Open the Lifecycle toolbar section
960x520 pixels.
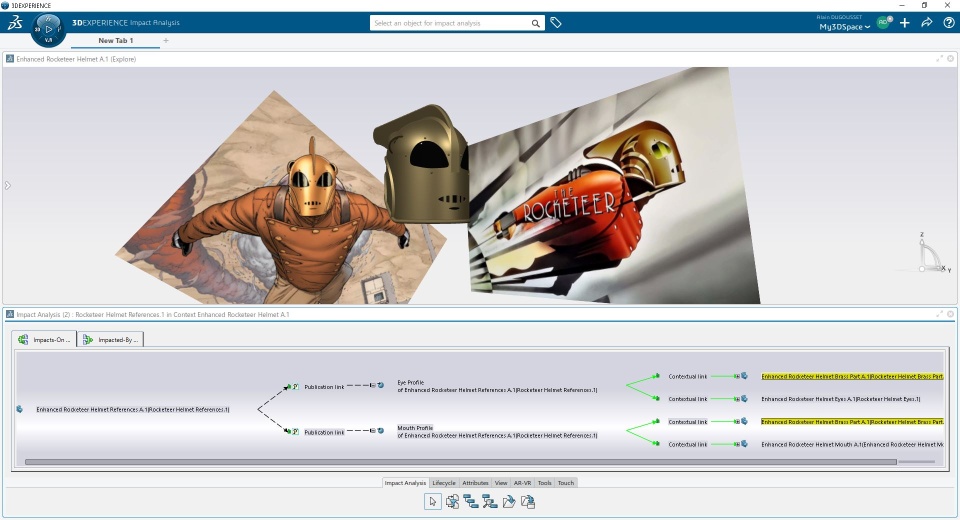pos(444,483)
